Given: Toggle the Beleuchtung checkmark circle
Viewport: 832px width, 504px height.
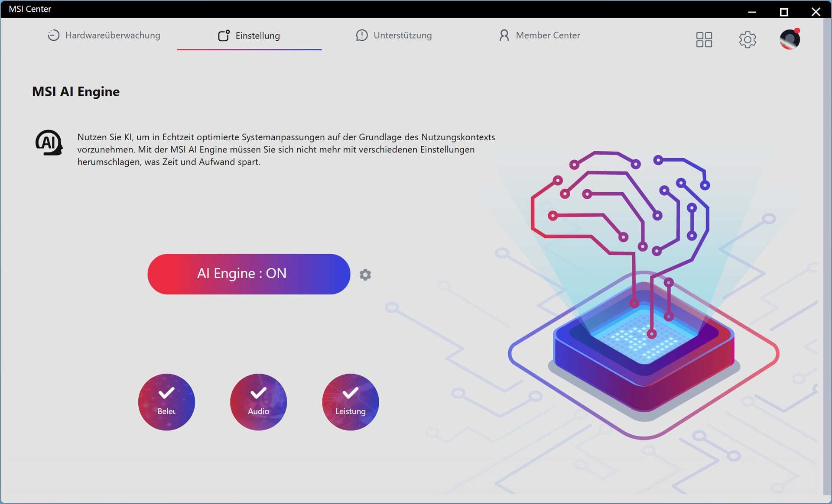Looking at the screenshot, I should point(166,402).
